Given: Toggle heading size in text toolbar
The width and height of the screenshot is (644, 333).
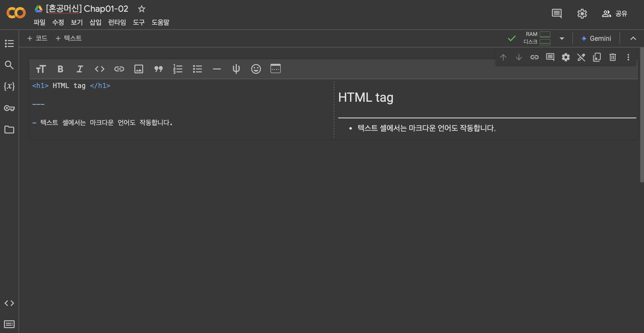Looking at the screenshot, I should [41, 69].
